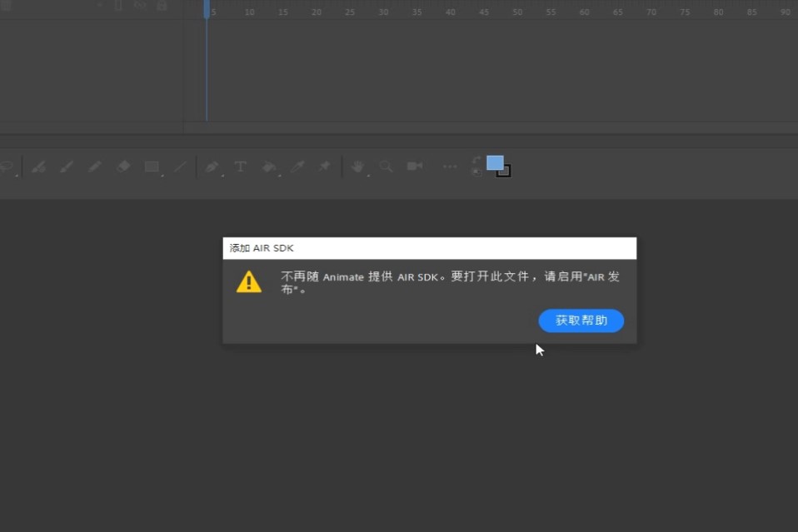Viewport: 798px width, 532px height.
Task: Click the 获取帮助 button in the dialog
Action: coord(581,321)
